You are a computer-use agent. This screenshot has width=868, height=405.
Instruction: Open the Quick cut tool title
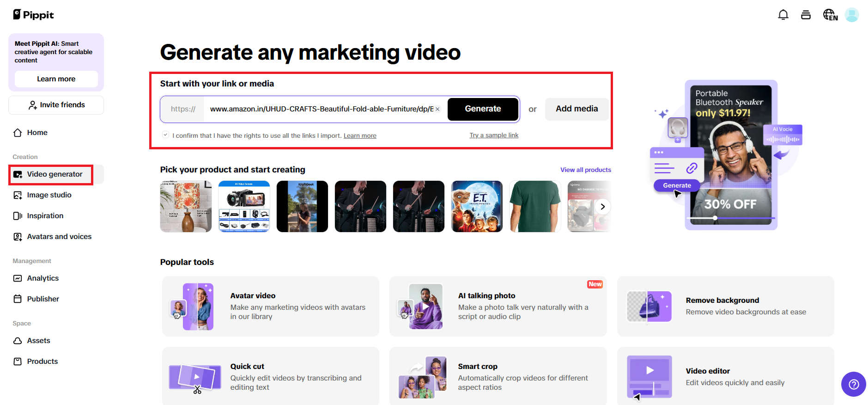point(247,367)
